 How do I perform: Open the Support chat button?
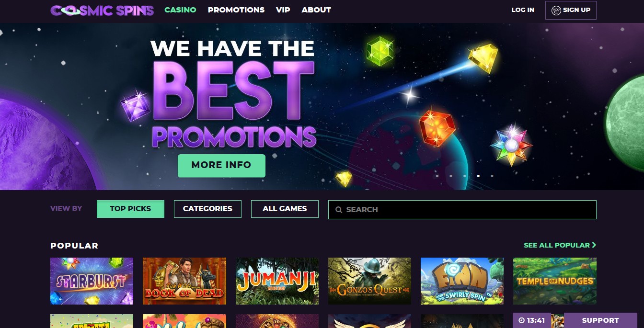[x=600, y=320]
